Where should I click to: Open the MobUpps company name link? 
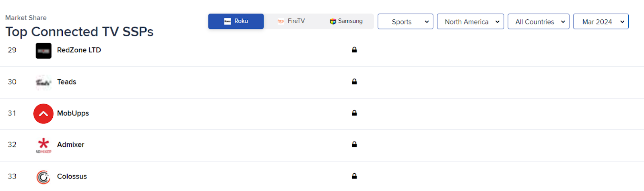(x=73, y=113)
